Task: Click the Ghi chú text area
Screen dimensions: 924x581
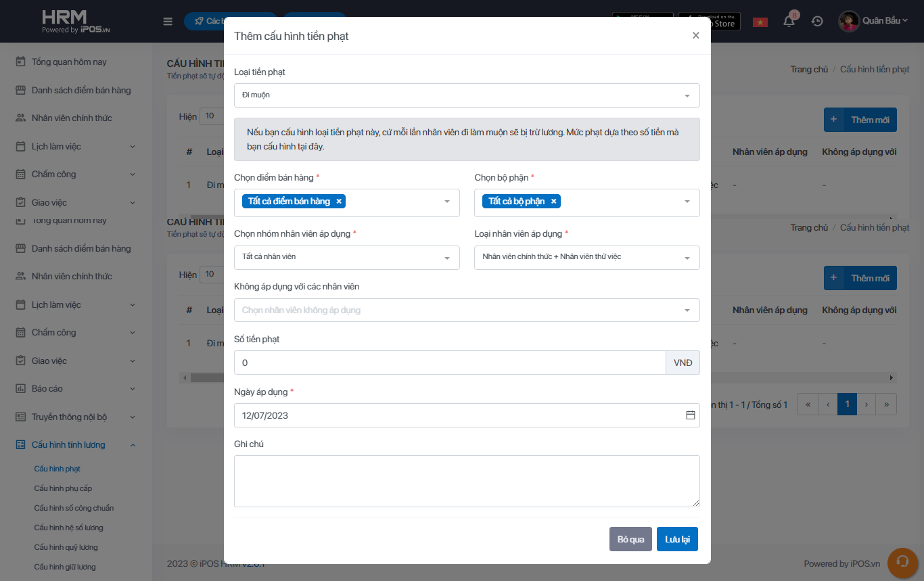Action: pos(467,481)
